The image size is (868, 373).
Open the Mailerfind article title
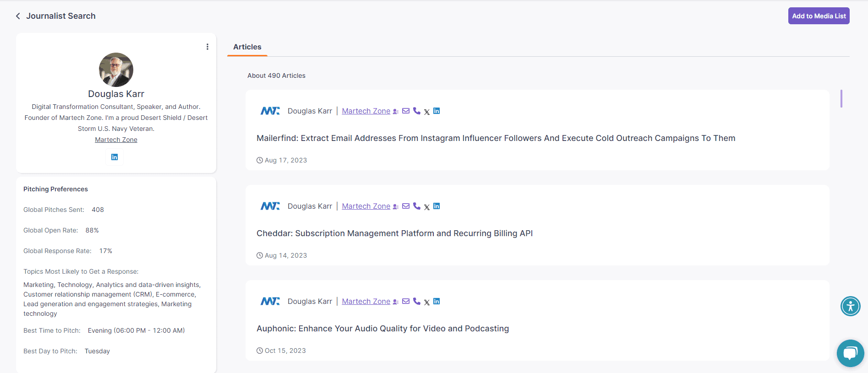tap(496, 138)
